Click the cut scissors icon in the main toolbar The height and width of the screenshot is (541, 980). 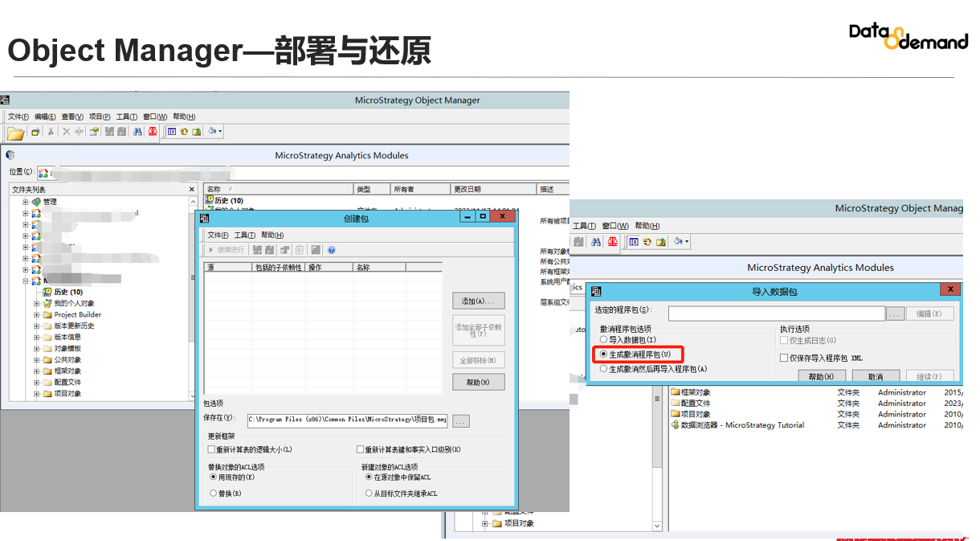(51, 132)
